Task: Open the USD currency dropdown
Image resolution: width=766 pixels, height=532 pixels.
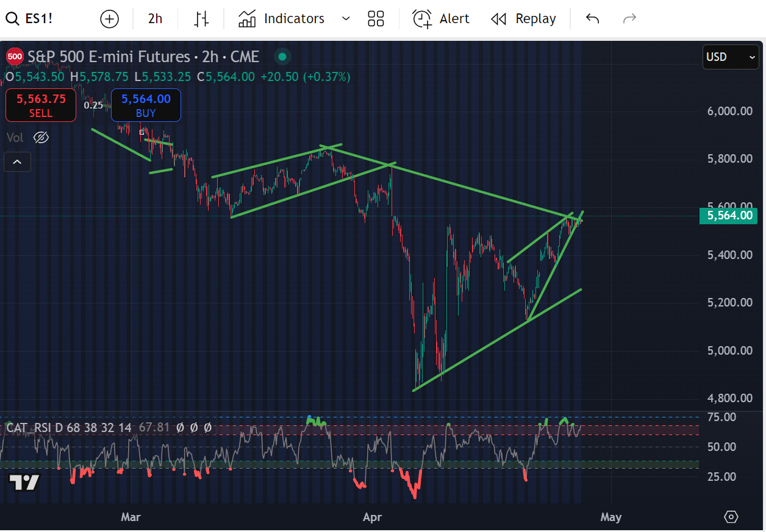Action: tap(730, 57)
